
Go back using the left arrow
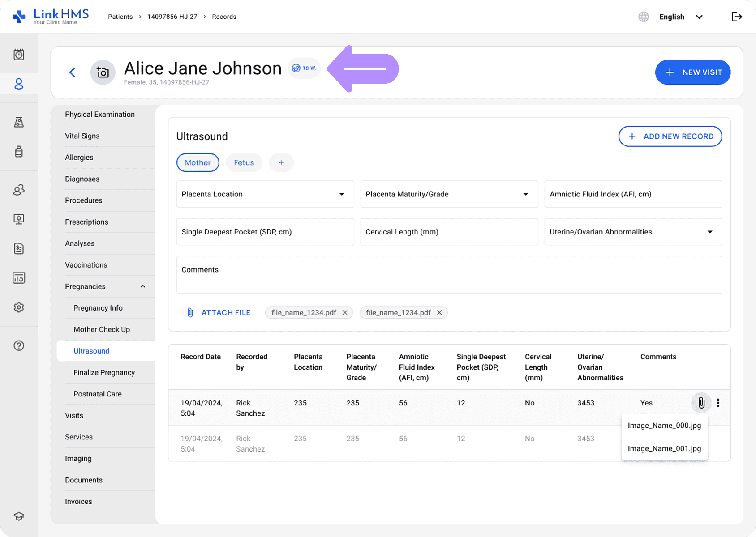click(73, 72)
